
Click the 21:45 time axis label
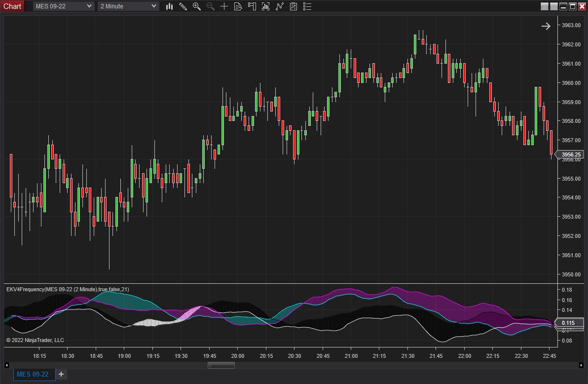[436, 356]
